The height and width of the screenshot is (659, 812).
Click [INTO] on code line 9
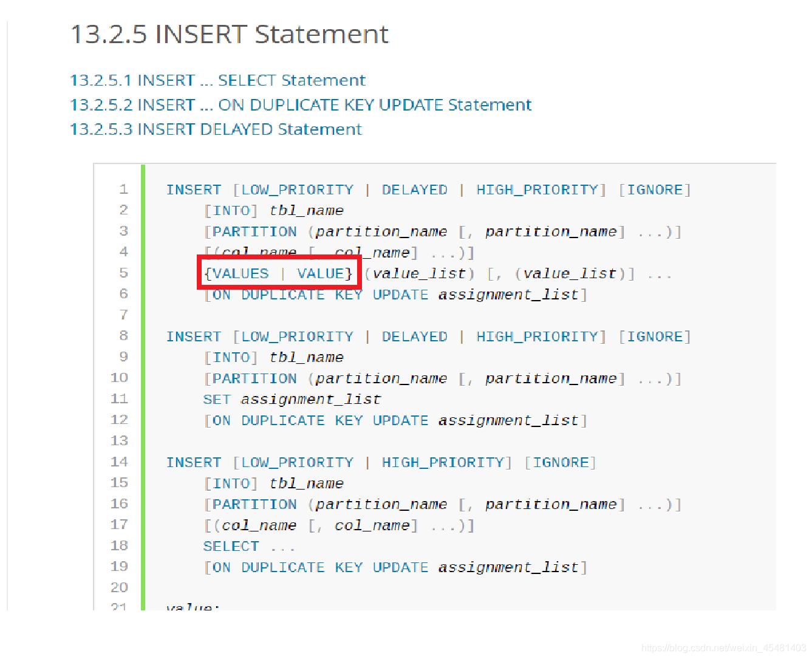point(231,358)
